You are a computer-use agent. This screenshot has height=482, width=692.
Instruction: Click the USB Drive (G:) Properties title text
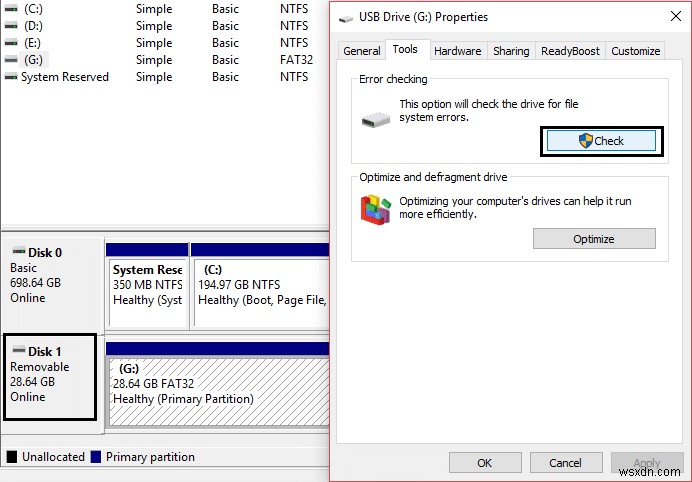[423, 17]
